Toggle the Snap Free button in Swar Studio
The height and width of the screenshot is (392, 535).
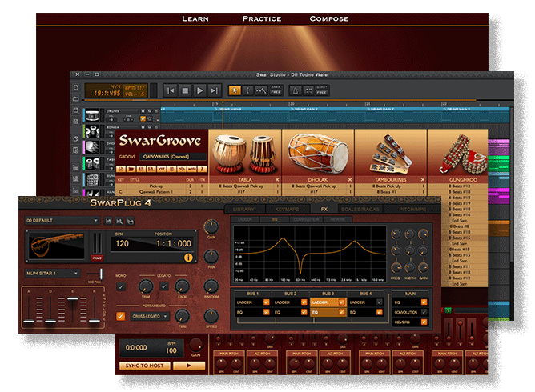[x=276, y=90]
